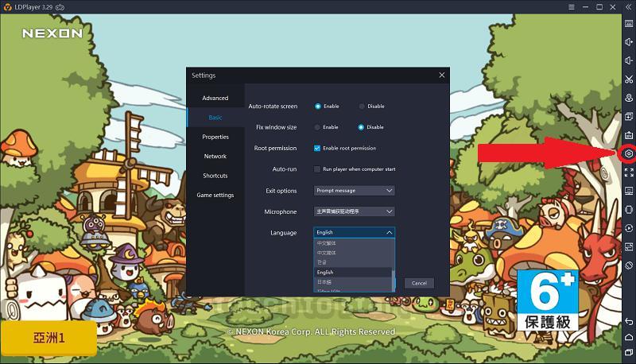This screenshot has height=364, width=636.
Task: Open the virtual GPS location icon
Action: [629, 98]
